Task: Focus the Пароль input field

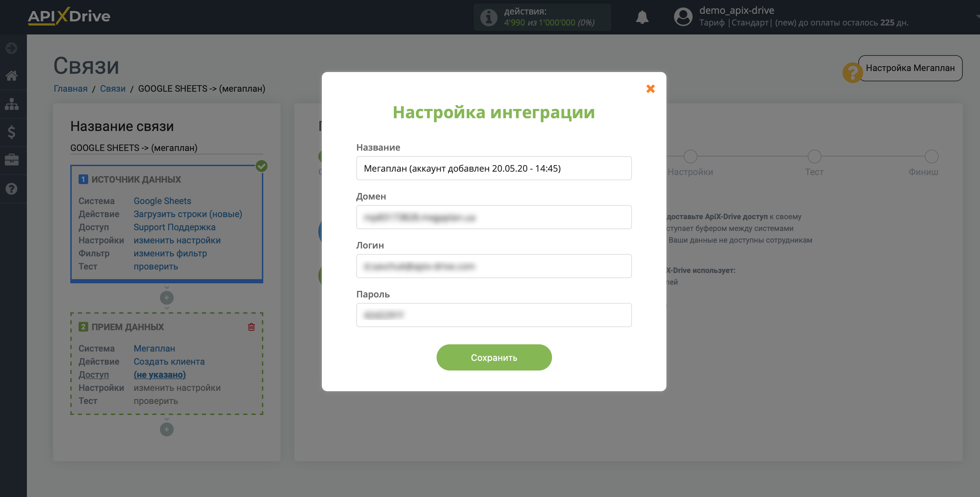Action: coord(494,315)
